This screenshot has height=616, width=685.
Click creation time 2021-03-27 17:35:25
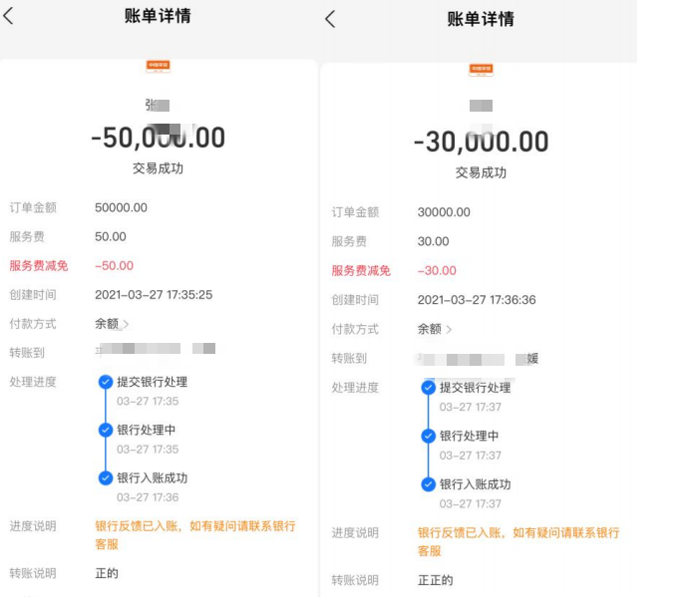coord(153,295)
